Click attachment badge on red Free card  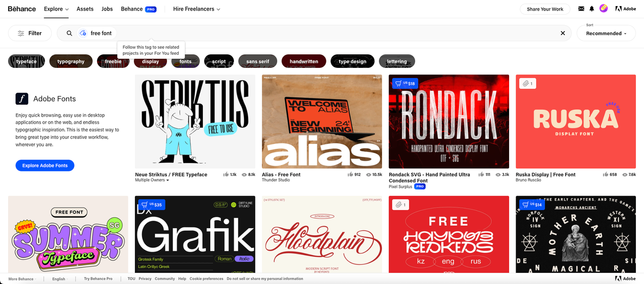coord(401,205)
